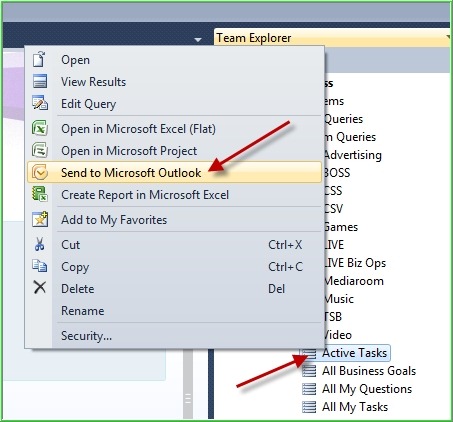The image size is (453, 422).
Task: Select Add to My Favorites
Action: coord(174,220)
